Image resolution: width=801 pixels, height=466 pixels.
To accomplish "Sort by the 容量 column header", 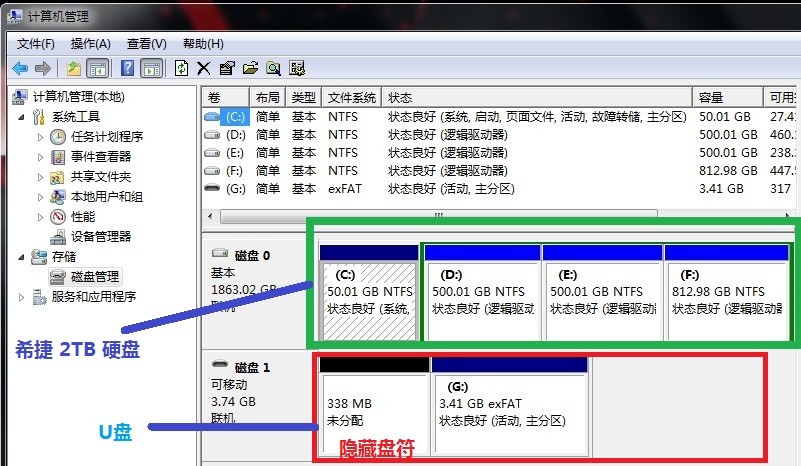I will [x=728, y=98].
